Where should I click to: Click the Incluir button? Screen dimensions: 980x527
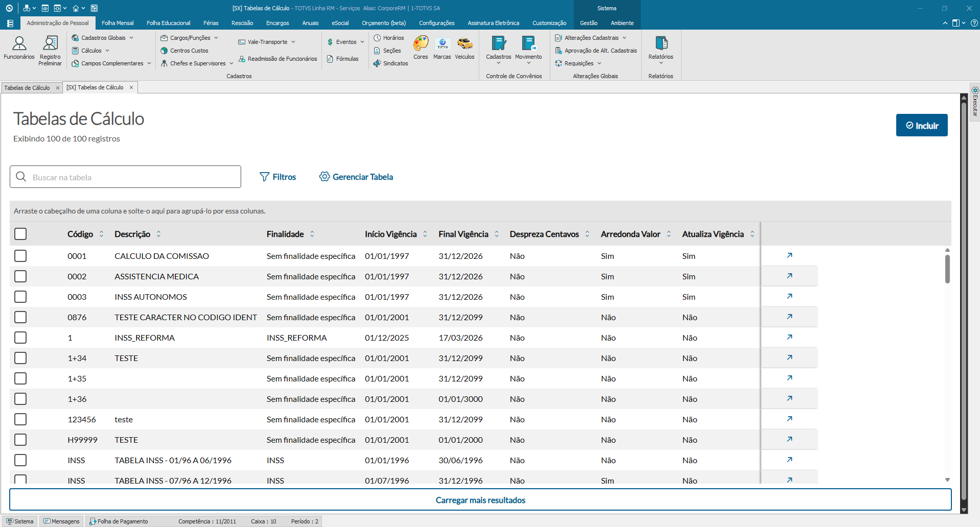(921, 125)
